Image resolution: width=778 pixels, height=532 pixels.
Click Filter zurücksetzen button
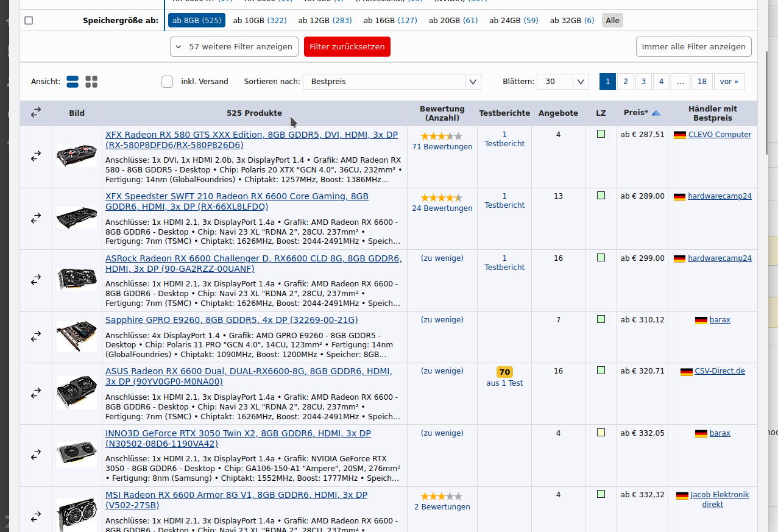point(347,47)
